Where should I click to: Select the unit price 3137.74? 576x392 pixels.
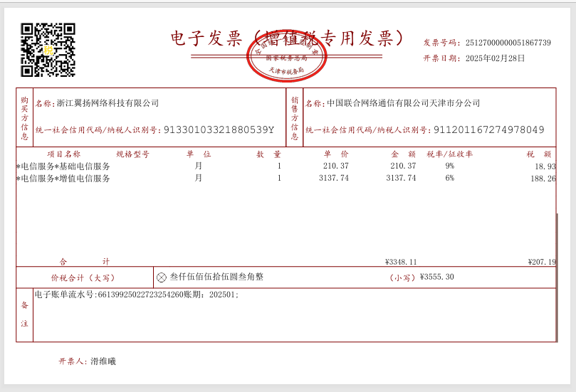(x=334, y=179)
